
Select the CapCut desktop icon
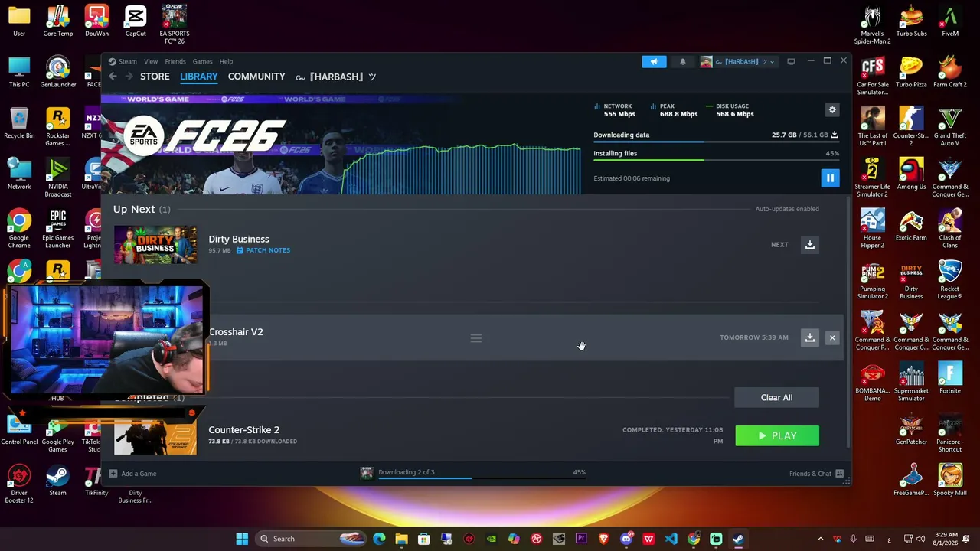point(136,21)
